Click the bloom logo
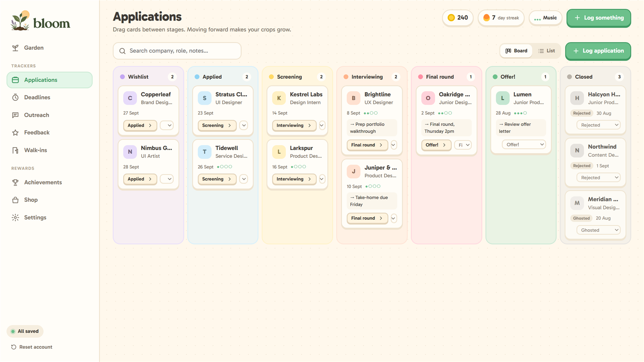This screenshot has height=362, width=644. pos(40,21)
